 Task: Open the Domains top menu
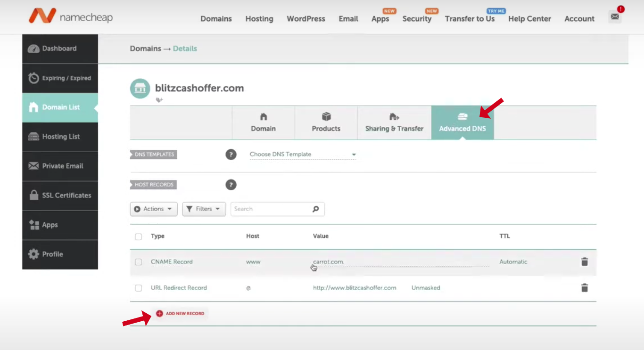pos(216,19)
